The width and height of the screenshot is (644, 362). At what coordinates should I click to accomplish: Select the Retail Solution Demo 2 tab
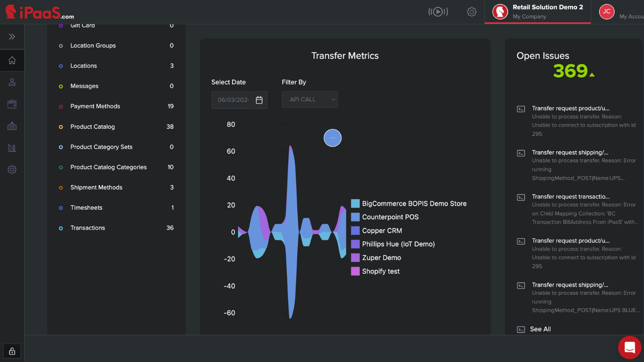pos(537,12)
